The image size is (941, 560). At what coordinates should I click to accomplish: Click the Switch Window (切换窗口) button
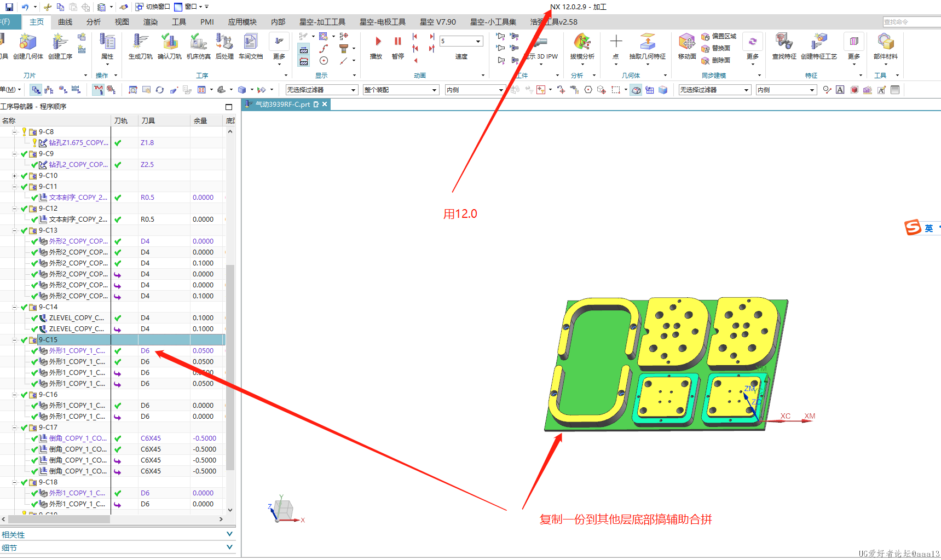153,7
